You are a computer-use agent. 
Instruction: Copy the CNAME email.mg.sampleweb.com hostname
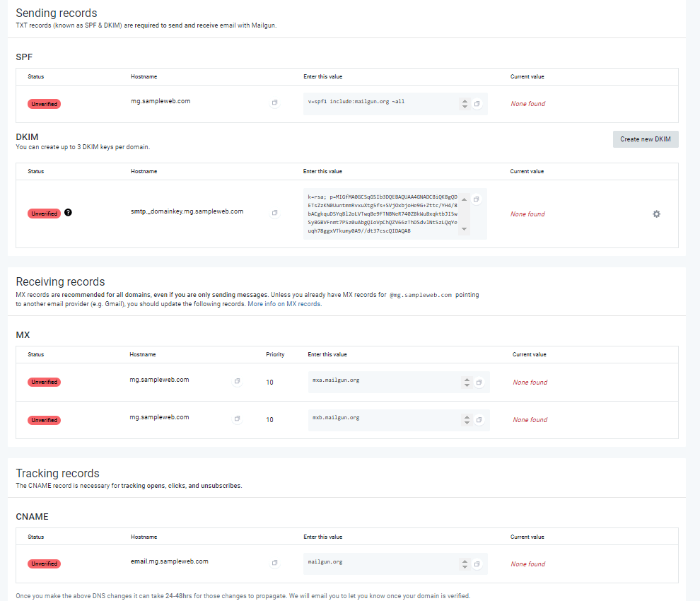point(274,564)
